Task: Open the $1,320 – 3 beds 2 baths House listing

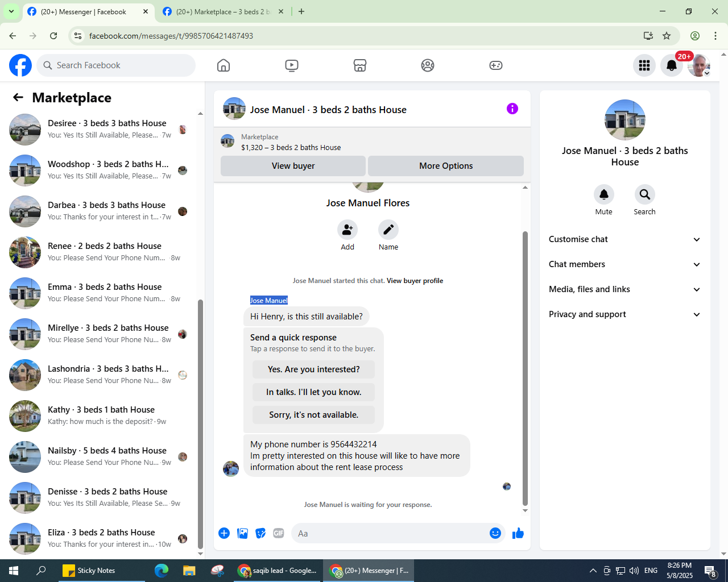Action: [291, 147]
